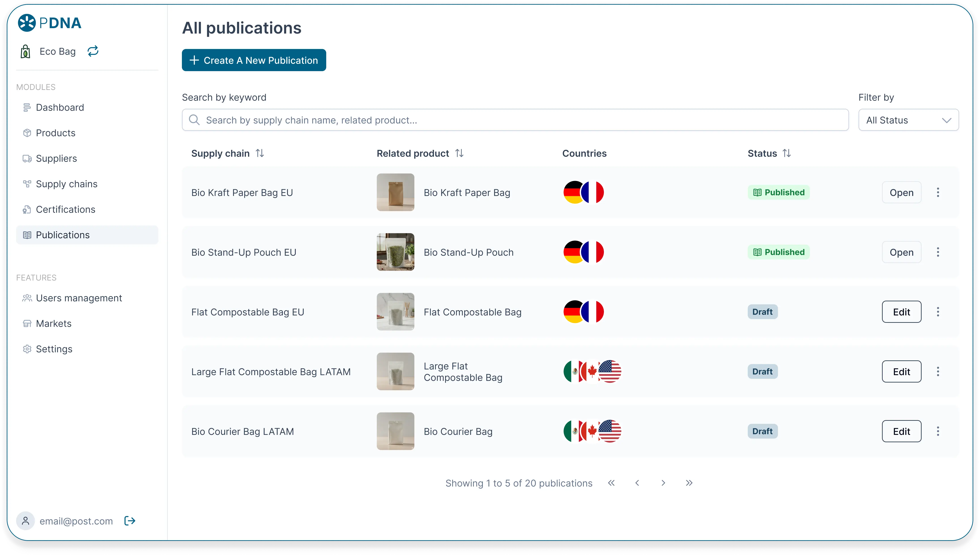Open the Supply chains module
This screenshot has height=557, width=980.
66,184
